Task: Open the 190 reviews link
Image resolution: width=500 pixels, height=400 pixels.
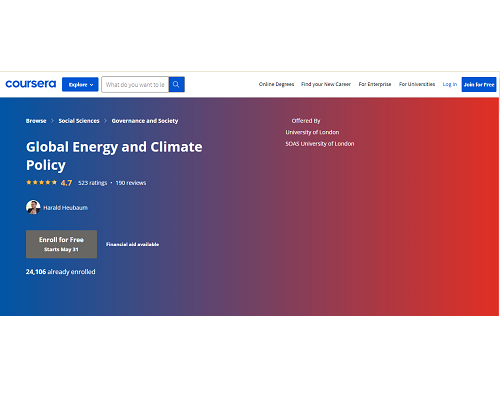Action: point(131,183)
